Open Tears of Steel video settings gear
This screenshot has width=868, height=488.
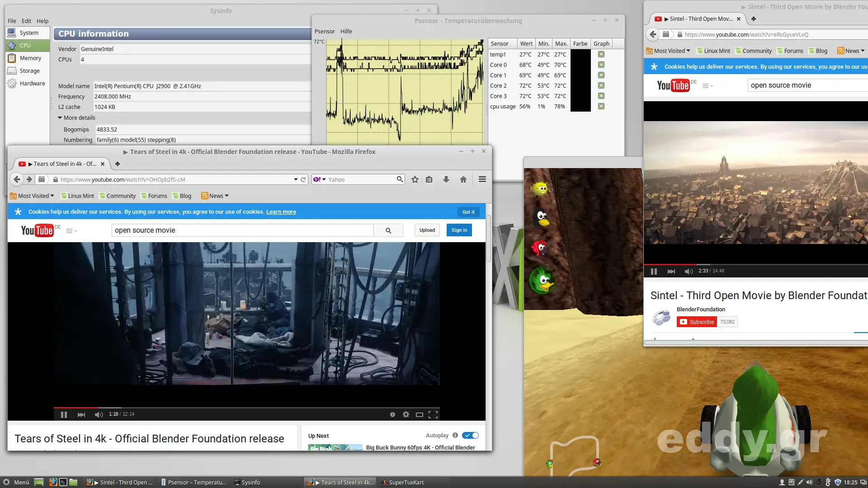click(x=406, y=414)
